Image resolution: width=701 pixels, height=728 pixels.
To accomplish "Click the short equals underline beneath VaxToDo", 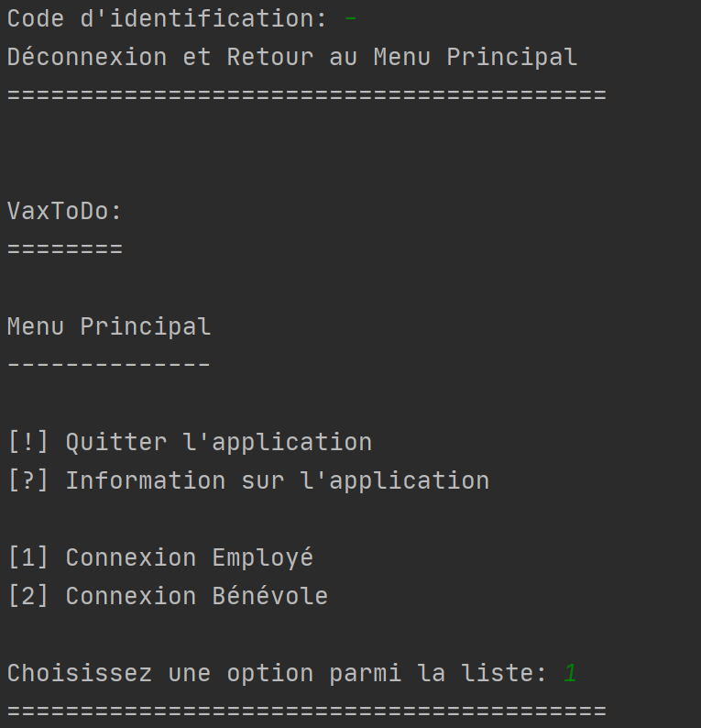I will pos(65,249).
